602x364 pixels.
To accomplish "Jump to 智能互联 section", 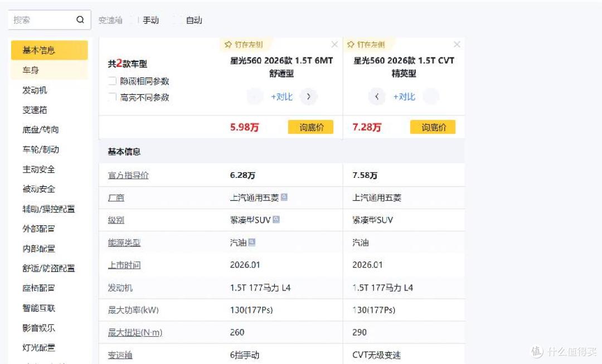I will pos(39,308).
